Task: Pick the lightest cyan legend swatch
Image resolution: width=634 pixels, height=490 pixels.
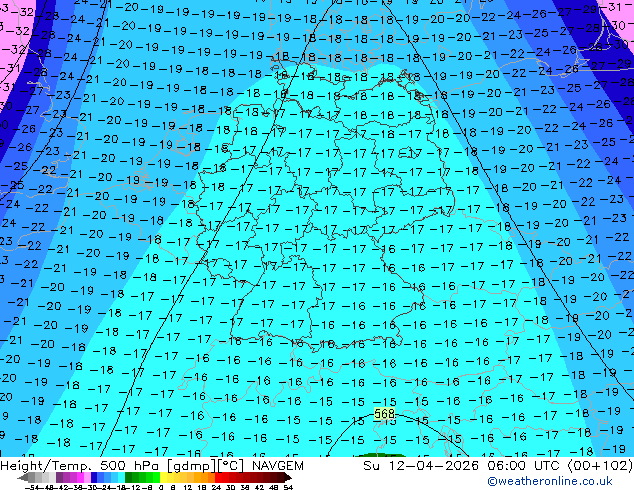Action: click(121, 477)
